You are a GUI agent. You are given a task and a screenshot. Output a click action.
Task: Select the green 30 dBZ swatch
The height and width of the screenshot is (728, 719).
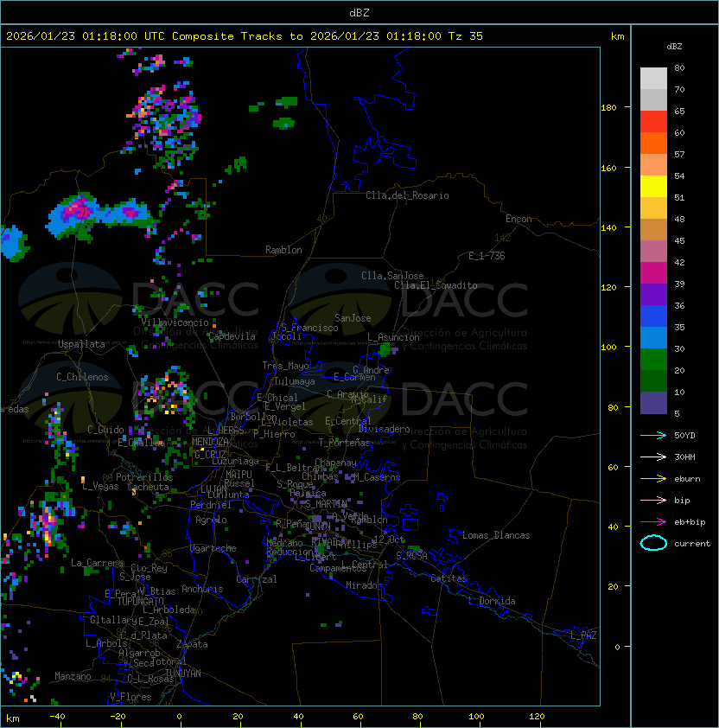[653, 360]
